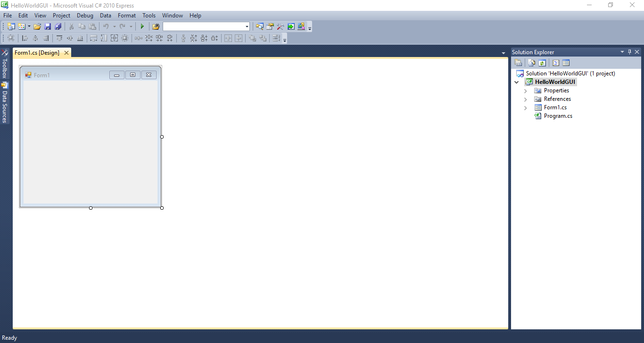Open the Add New Item dropdown arrow
The image size is (644, 343).
(29, 26)
